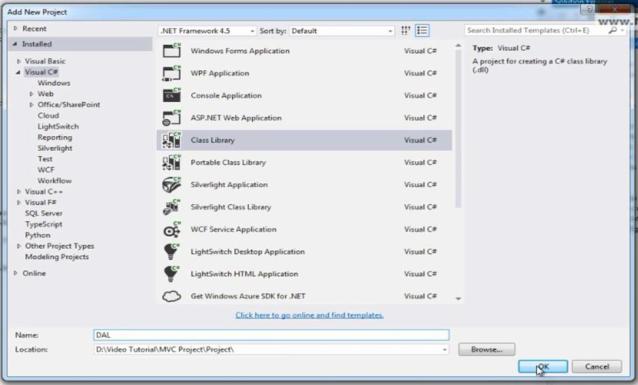Viewport: 638px width, 385px height.
Task: Select the TypeScript category
Action: point(44,224)
